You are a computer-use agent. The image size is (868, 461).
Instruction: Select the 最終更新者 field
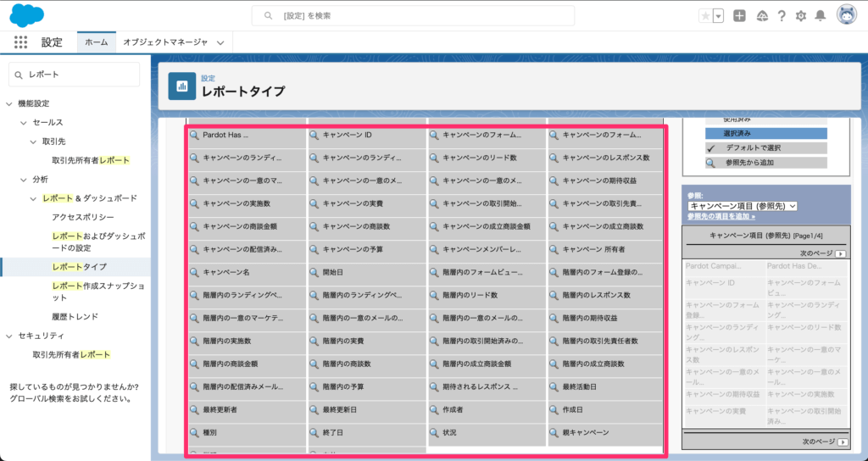[247, 410]
